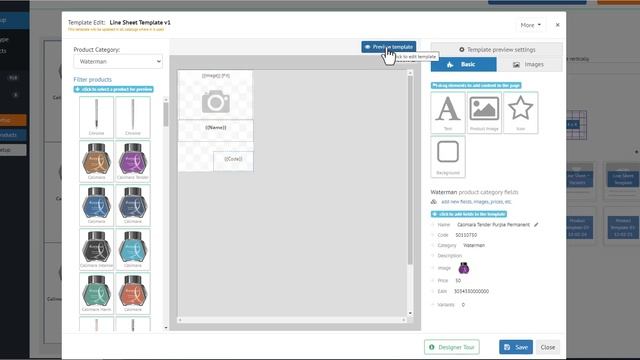Add a Product Image element tile

[x=484, y=113]
